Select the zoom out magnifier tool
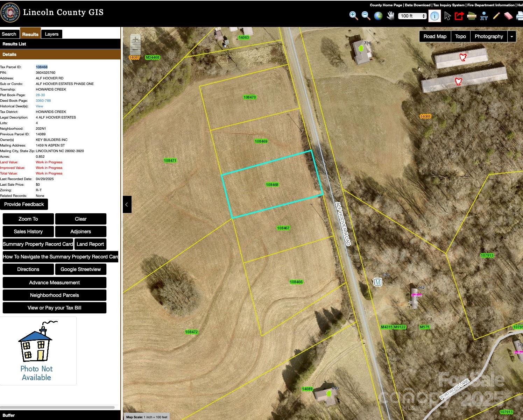Image resolution: width=523 pixels, height=420 pixels. (366, 16)
